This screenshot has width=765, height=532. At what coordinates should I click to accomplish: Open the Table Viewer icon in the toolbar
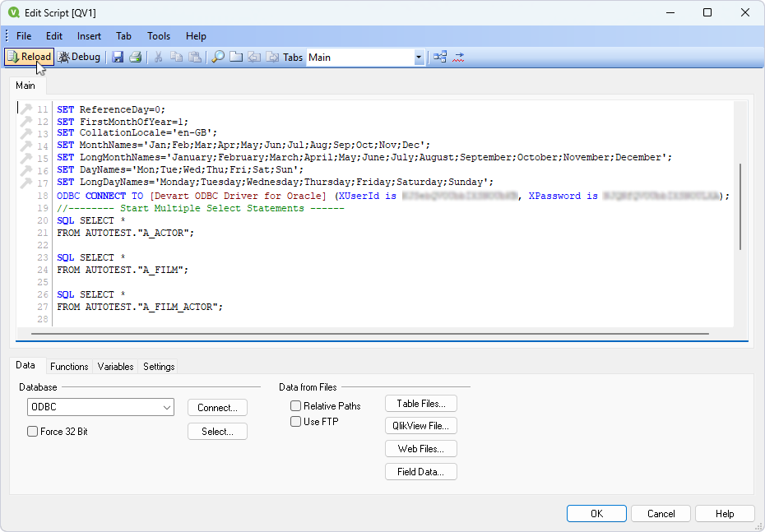tap(440, 57)
